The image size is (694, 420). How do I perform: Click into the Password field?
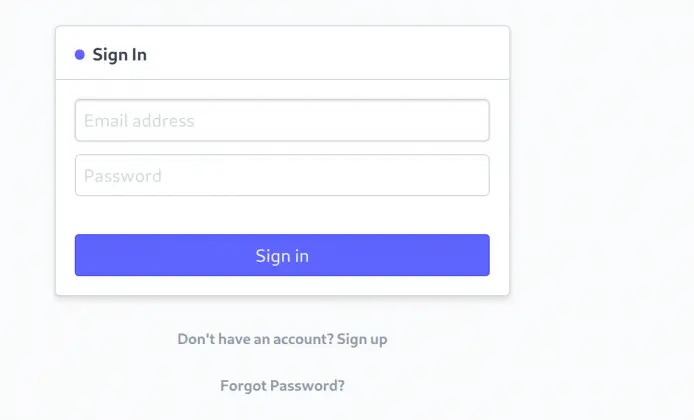282,176
